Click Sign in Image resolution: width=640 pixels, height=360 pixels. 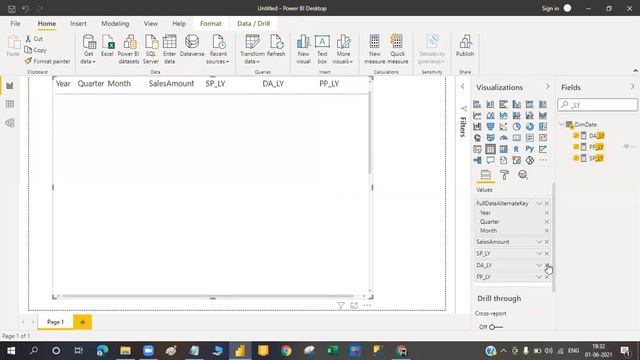pos(550,8)
